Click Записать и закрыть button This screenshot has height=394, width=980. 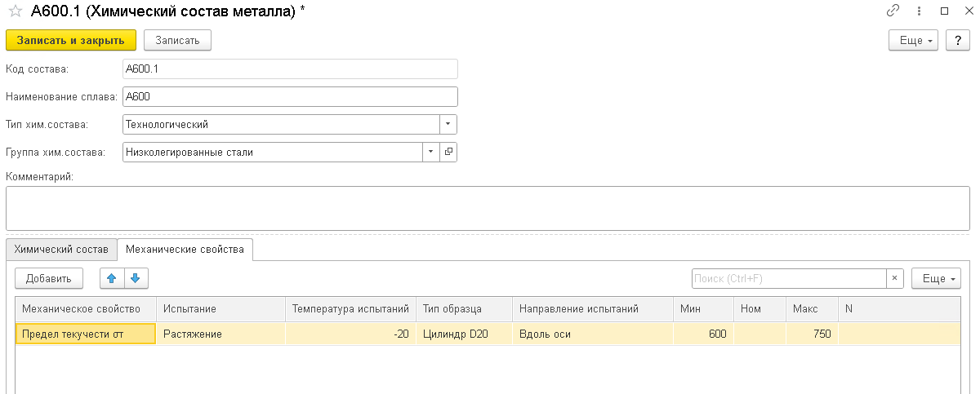tap(71, 40)
